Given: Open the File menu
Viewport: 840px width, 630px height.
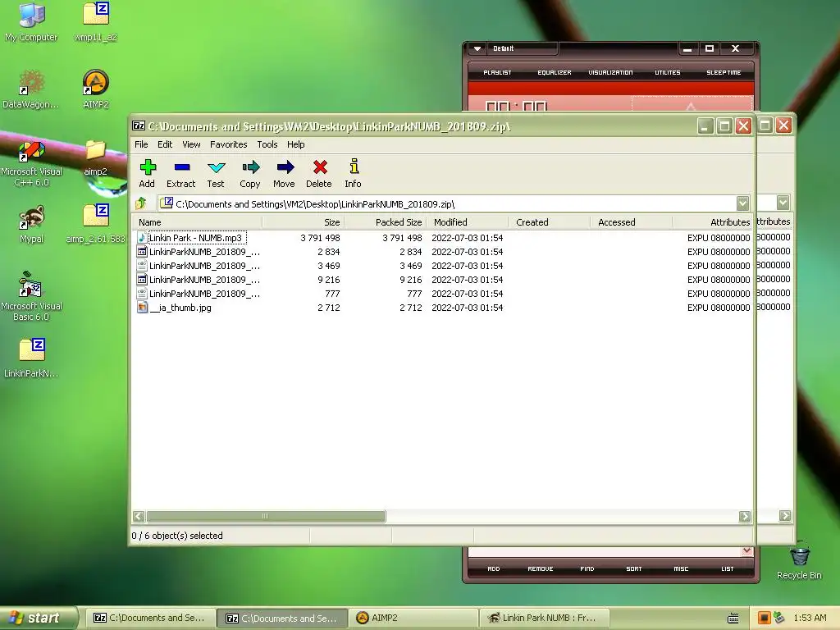Looking at the screenshot, I should coord(141,144).
